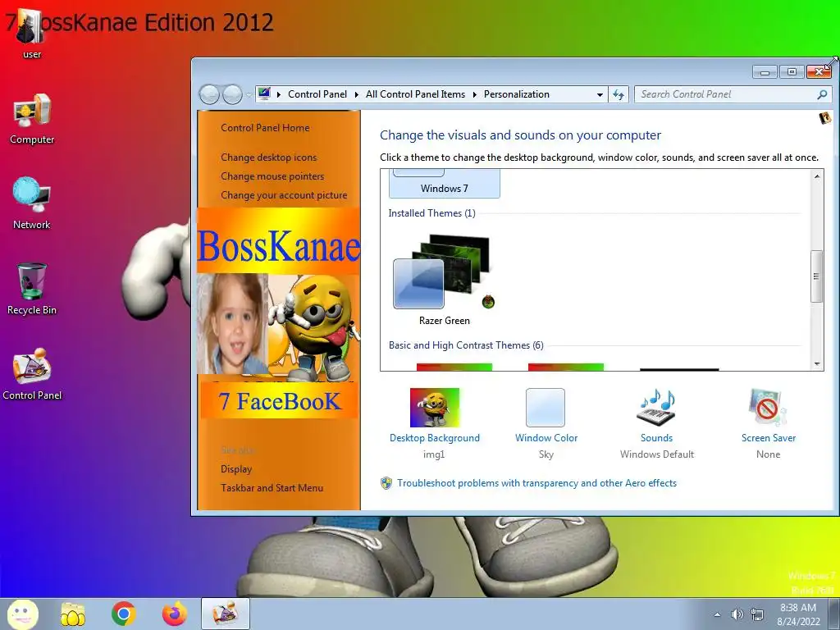Click the Desktop Background label

pos(435,438)
